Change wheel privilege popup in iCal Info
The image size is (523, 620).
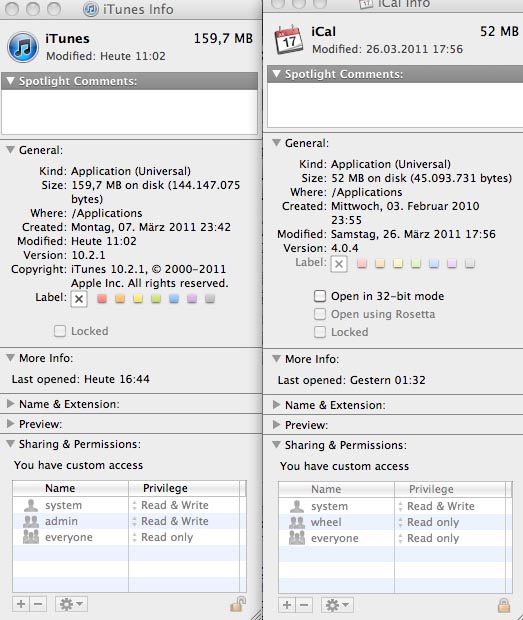pos(429,522)
